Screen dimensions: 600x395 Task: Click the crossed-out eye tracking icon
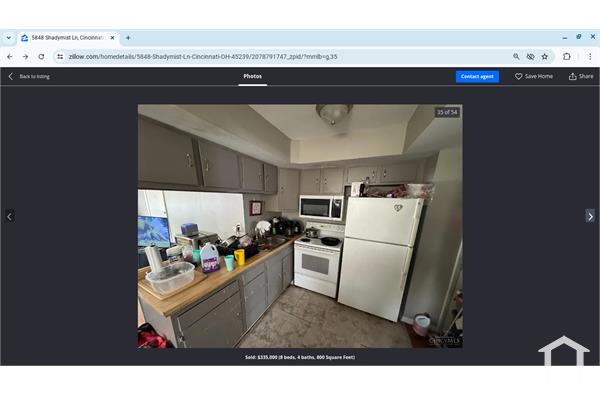530,57
